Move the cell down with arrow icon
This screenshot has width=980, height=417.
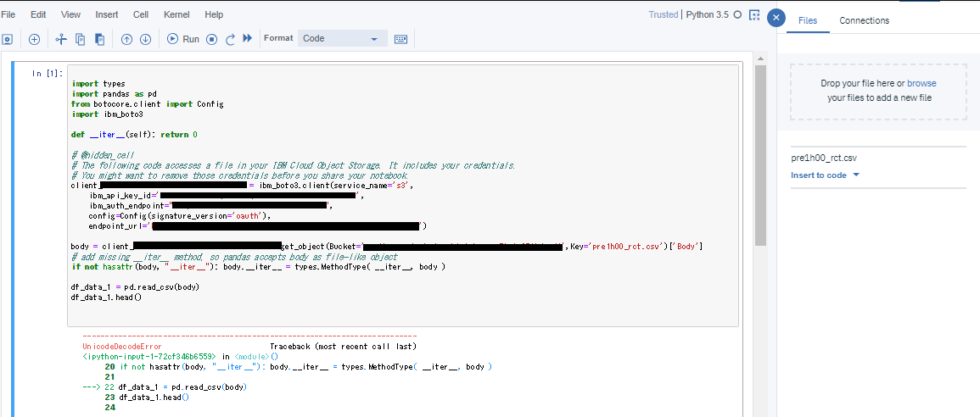146,39
